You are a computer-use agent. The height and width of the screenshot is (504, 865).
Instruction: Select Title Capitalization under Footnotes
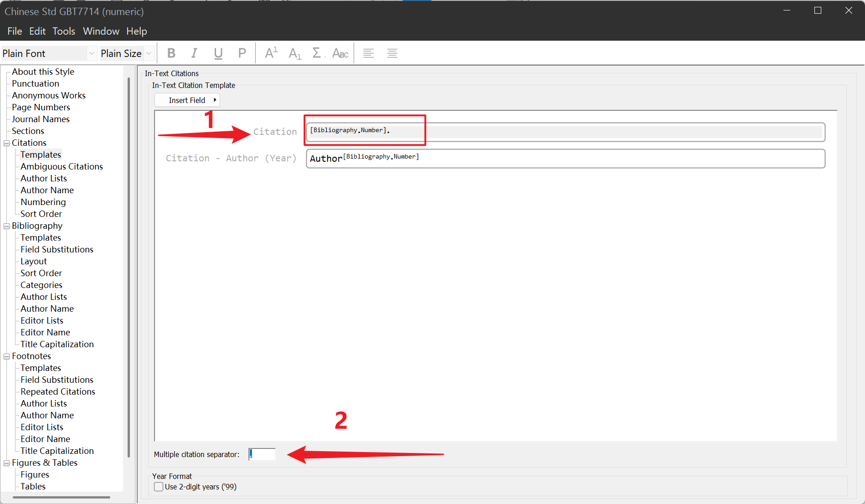pyautogui.click(x=57, y=451)
